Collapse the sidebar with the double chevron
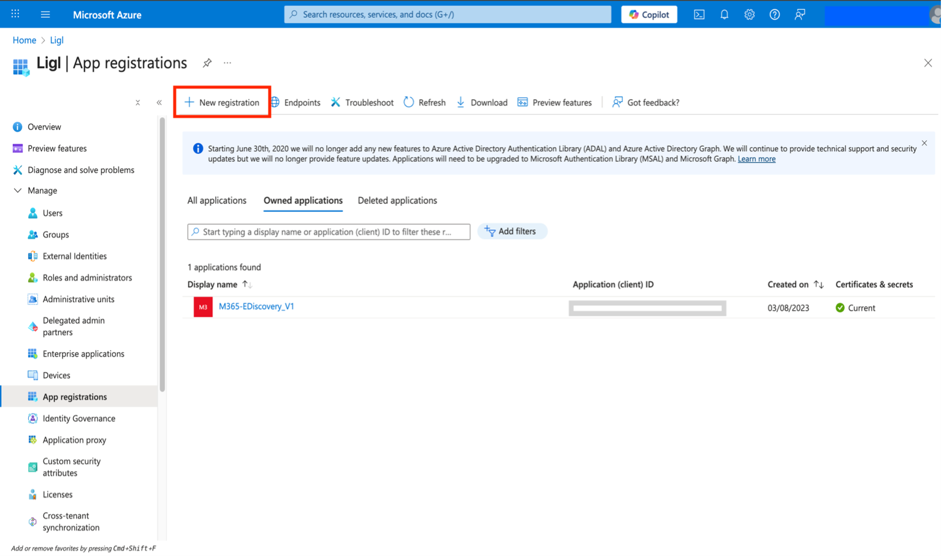Screen dimensions: 944x560 pyautogui.click(x=159, y=103)
